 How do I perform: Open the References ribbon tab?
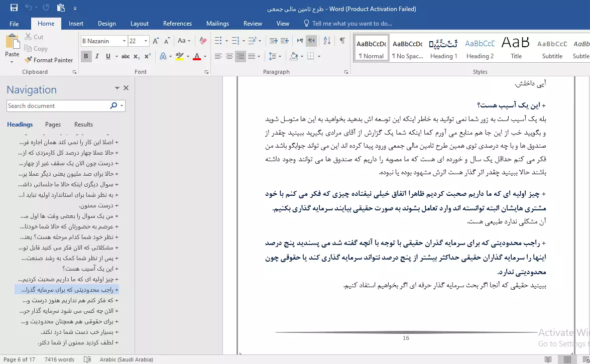(177, 24)
